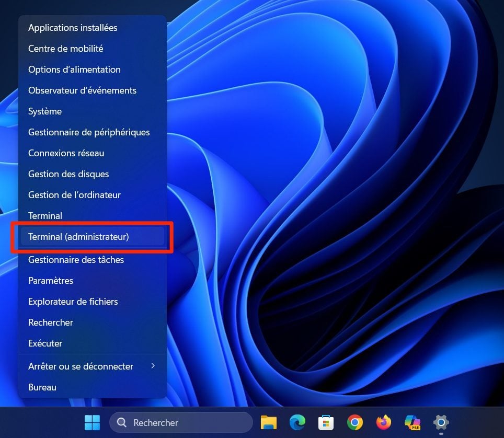Open Centre de mobilité
This screenshot has height=438, width=504.
93,49
